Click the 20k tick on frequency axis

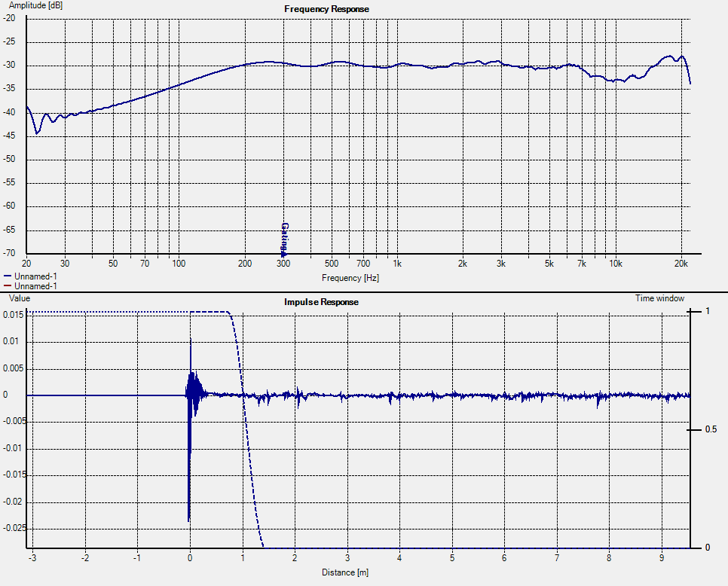681,264
